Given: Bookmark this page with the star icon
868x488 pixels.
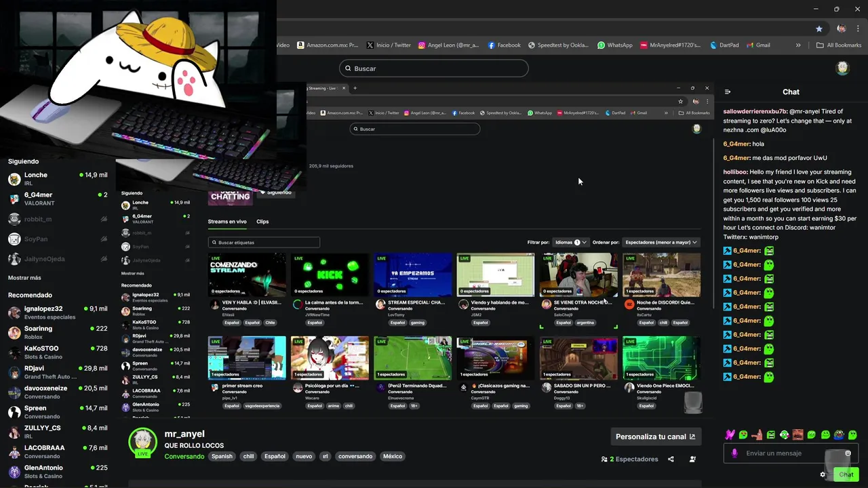Looking at the screenshot, I should click(819, 28).
